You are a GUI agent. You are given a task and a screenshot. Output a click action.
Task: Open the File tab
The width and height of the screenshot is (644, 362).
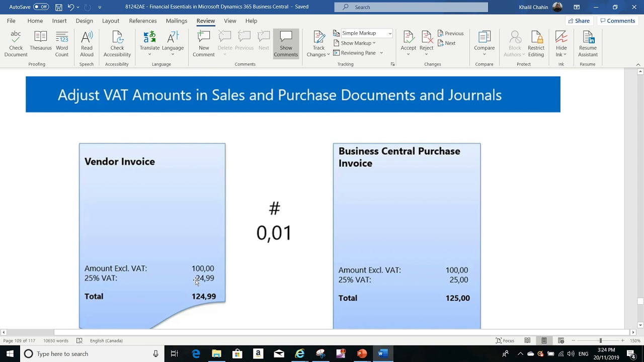[x=11, y=21]
